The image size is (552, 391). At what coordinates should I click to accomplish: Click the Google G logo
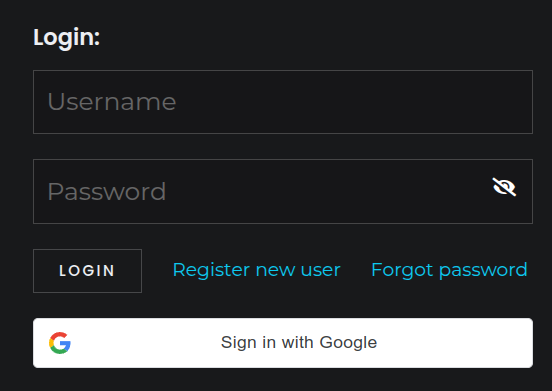(x=60, y=343)
